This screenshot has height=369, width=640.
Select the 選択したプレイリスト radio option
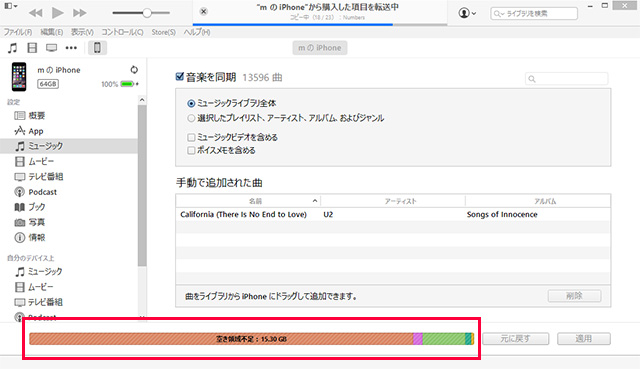[191, 118]
